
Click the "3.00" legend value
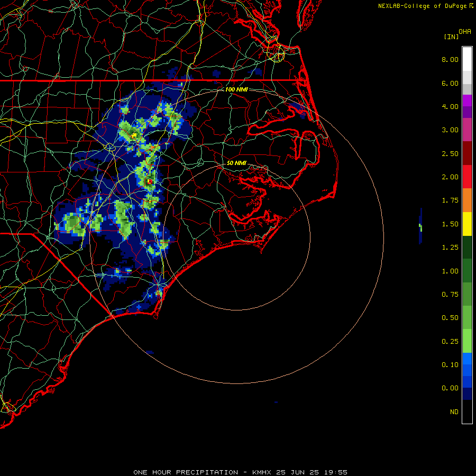click(x=450, y=130)
